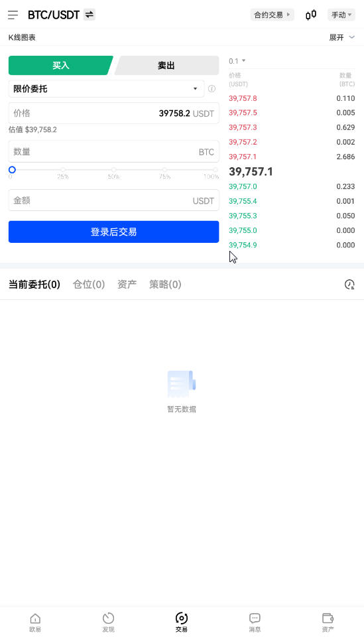Image resolution: width=364 pixels, height=637 pixels.
Task: Select ask price 39,757.2
Action: click(x=243, y=142)
